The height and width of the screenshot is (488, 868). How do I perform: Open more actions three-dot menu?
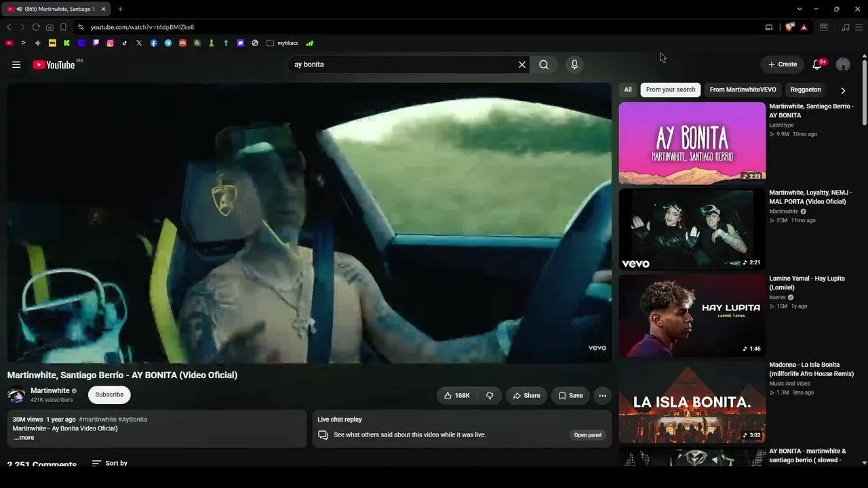click(x=602, y=396)
